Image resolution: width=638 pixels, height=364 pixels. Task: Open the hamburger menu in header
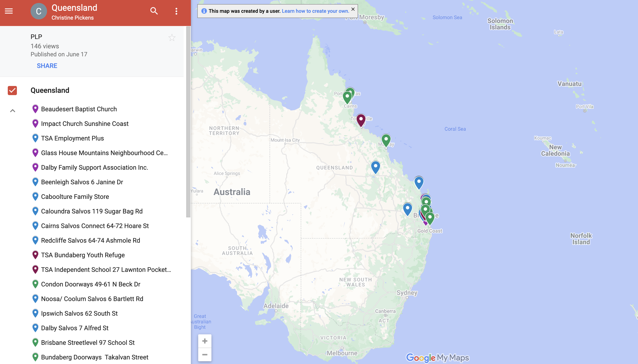point(9,11)
